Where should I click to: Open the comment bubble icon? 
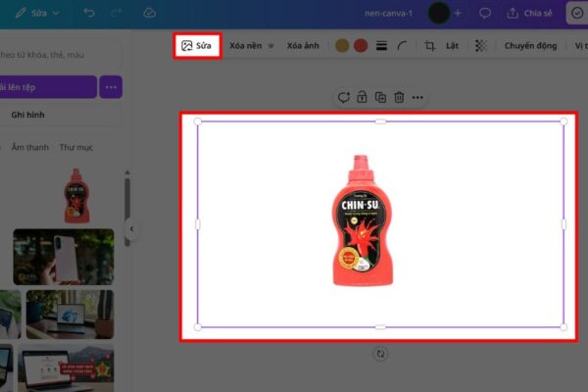pos(484,13)
